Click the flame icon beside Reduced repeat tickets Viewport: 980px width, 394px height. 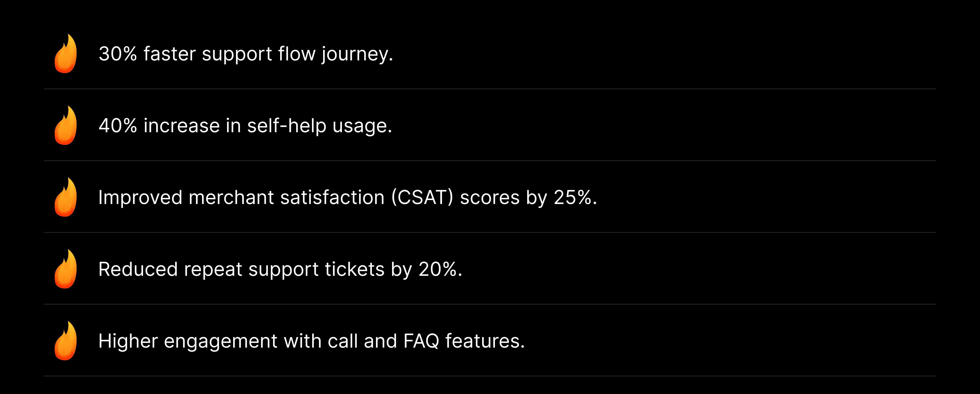[65, 269]
